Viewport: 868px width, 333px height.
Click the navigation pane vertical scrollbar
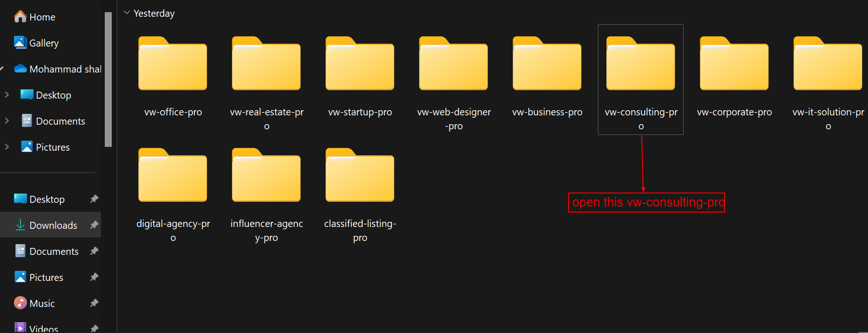pyautogui.click(x=108, y=79)
